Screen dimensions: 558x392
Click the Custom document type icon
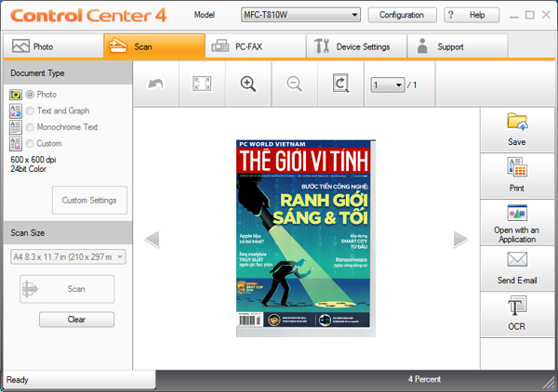click(16, 144)
